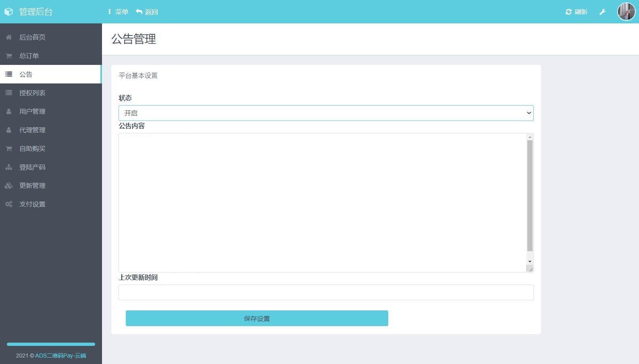The width and height of the screenshot is (639, 364).
Task: Toggle the 菜单 sidebar button
Action: pyautogui.click(x=118, y=12)
